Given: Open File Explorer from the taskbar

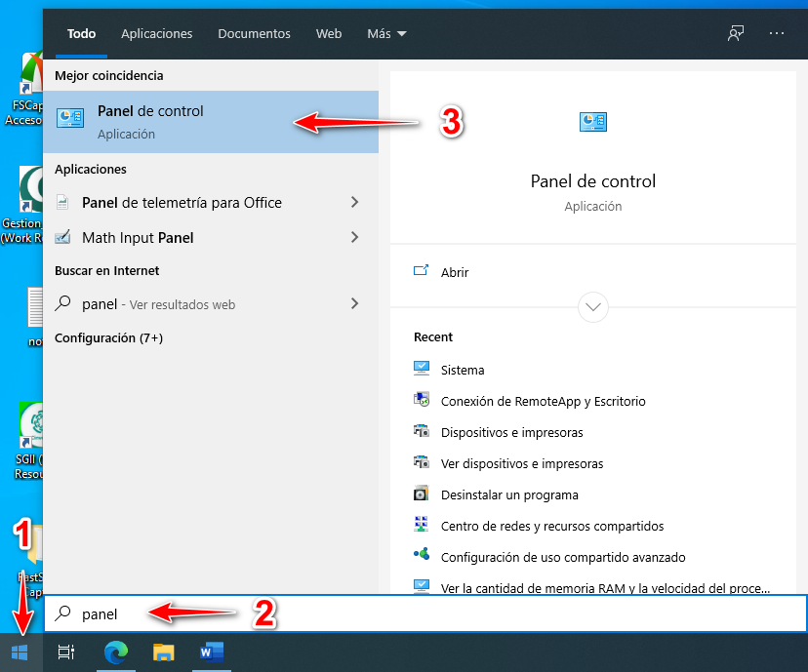Looking at the screenshot, I should click(x=163, y=652).
